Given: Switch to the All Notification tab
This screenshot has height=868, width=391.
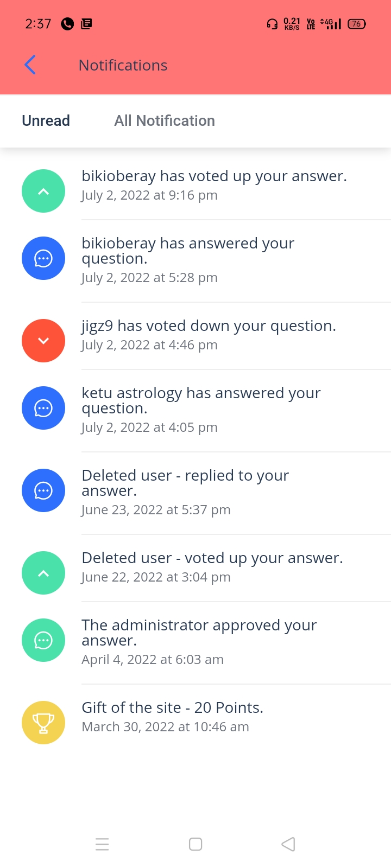Looking at the screenshot, I should pyautogui.click(x=165, y=120).
